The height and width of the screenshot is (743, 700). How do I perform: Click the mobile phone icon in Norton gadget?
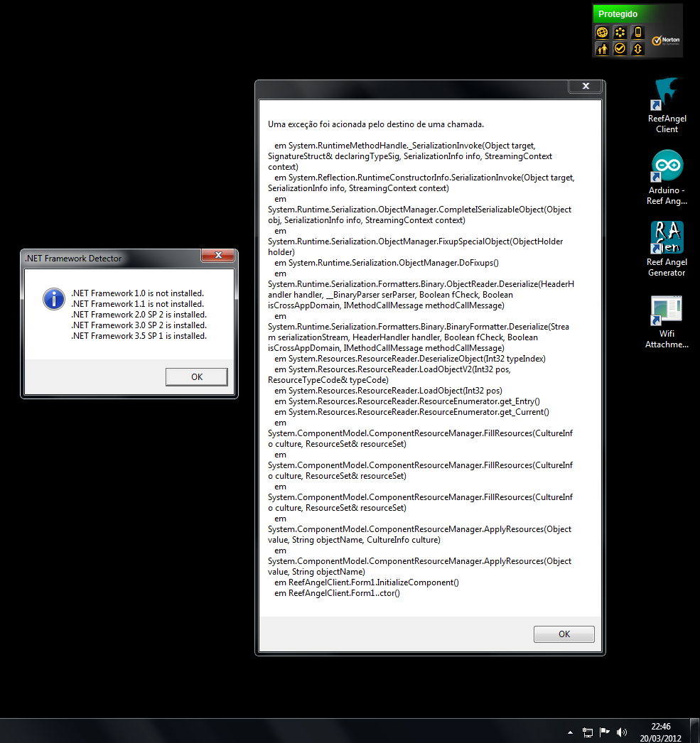[x=638, y=32]
